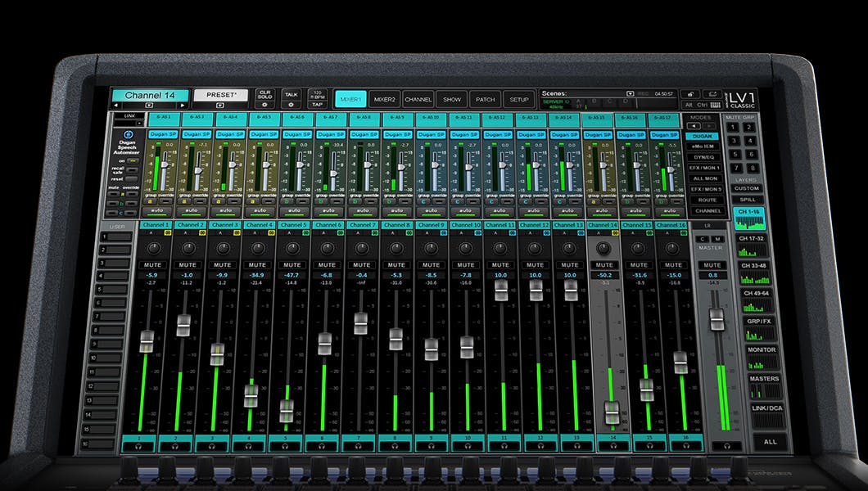Click gear icon under CLR SOLO
Viewport: 868px width, 491px height.
click(264, 105)
